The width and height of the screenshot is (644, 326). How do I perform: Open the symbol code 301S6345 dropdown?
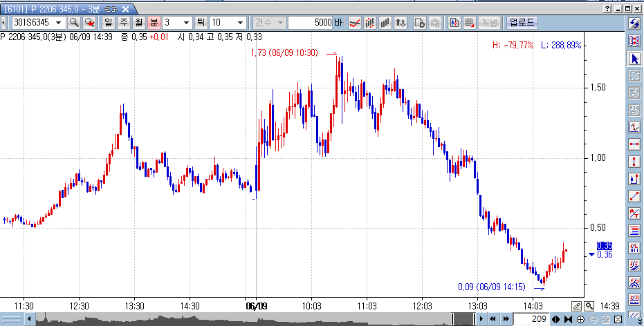[x=58, y=23]
